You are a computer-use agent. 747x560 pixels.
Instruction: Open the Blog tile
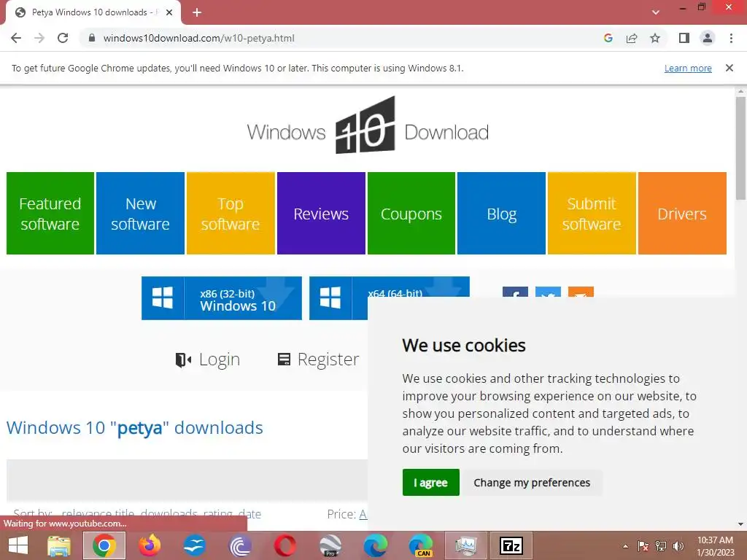pyautogui.click(x=501, y=214)
